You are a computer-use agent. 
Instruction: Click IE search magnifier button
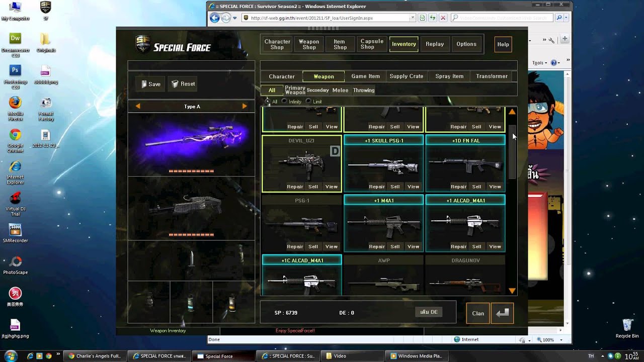coord(559,18)
